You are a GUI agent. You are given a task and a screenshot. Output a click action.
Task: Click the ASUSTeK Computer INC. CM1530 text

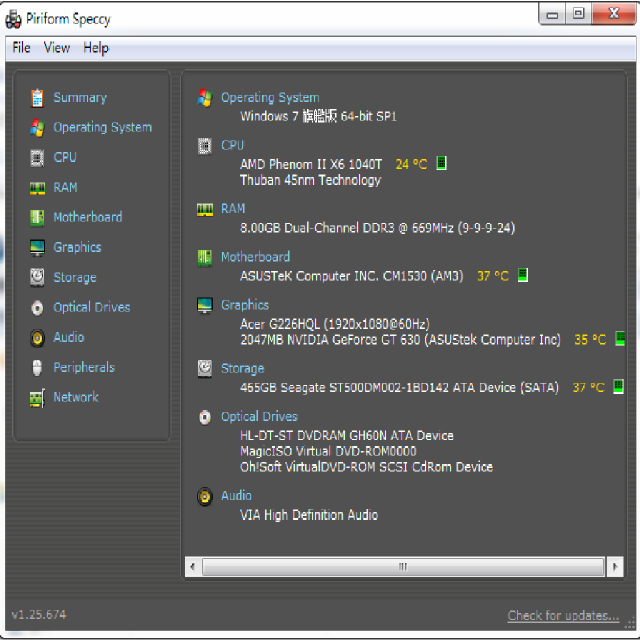(x=351, y=276)
